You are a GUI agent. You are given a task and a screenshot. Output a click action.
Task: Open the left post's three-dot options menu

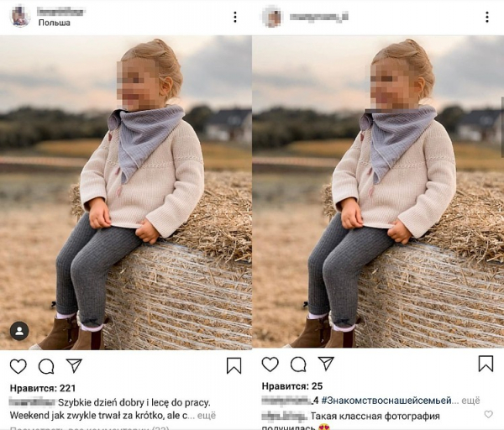[234, 17]
